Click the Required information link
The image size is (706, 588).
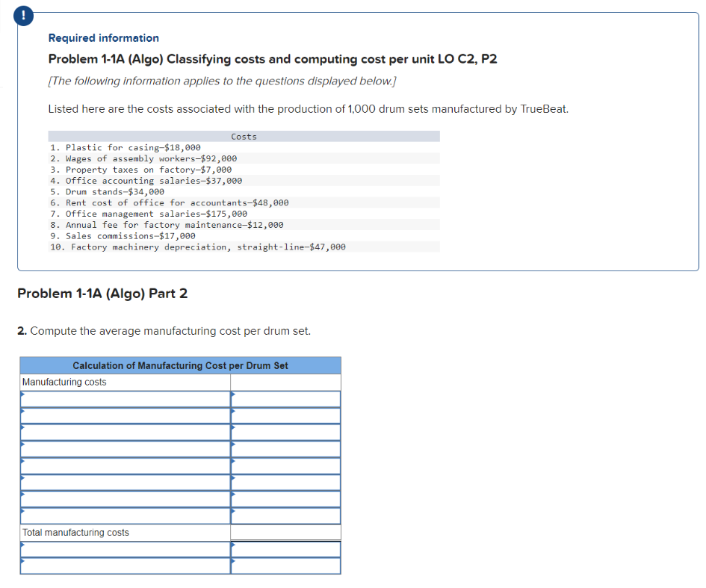coord(103,37)
